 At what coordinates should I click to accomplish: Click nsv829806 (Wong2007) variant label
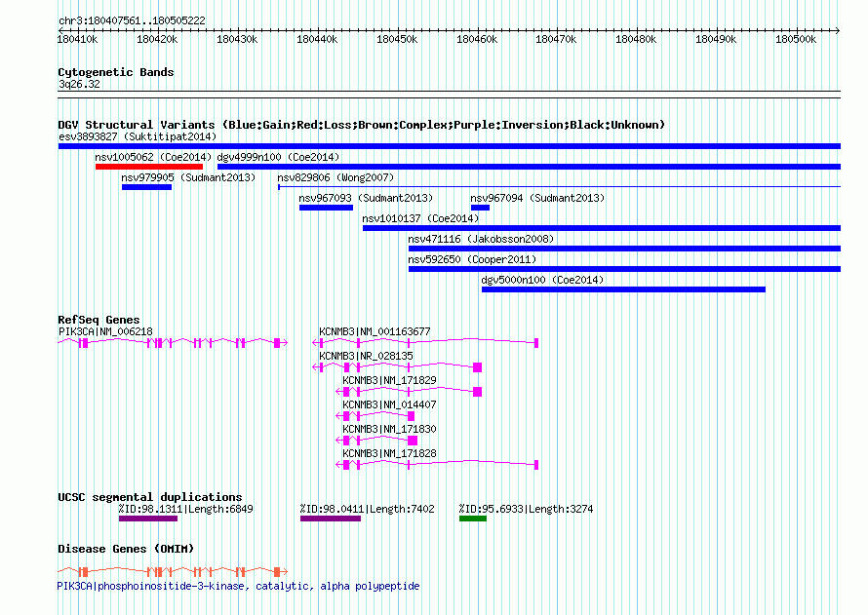[x=335, y=177]
